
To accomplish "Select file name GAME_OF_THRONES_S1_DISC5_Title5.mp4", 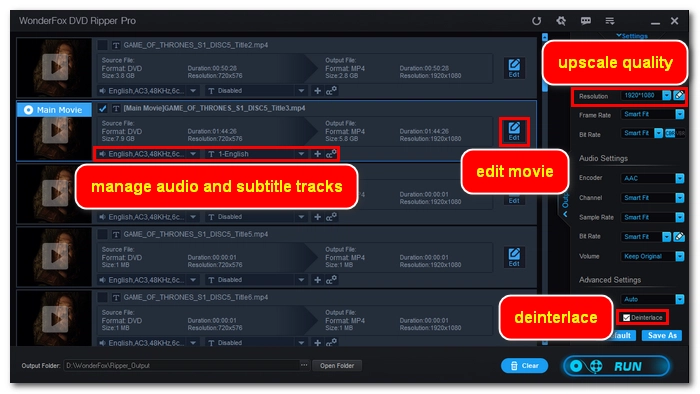I will [x=196, y=234].
